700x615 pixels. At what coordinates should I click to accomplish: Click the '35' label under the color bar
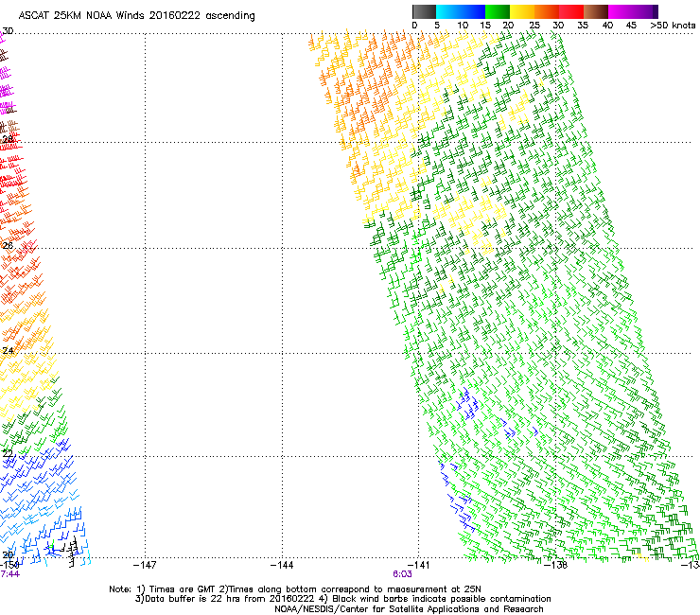(x=583, y=26)
